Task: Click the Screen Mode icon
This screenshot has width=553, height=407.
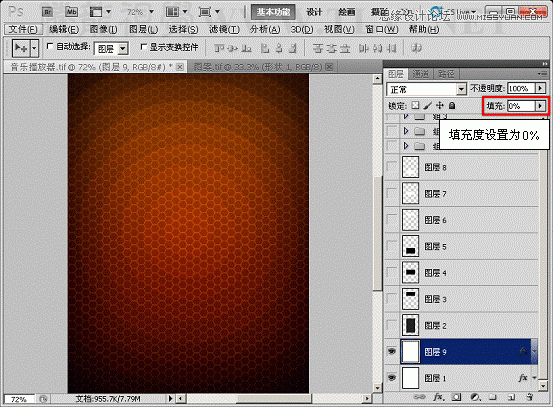Action: [x=205, y=12]
